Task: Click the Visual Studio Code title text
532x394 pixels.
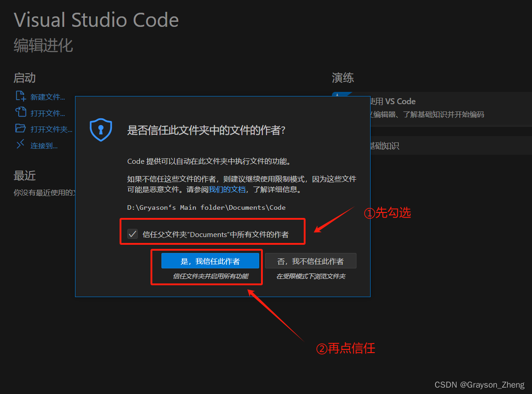Action: (96, 20)
